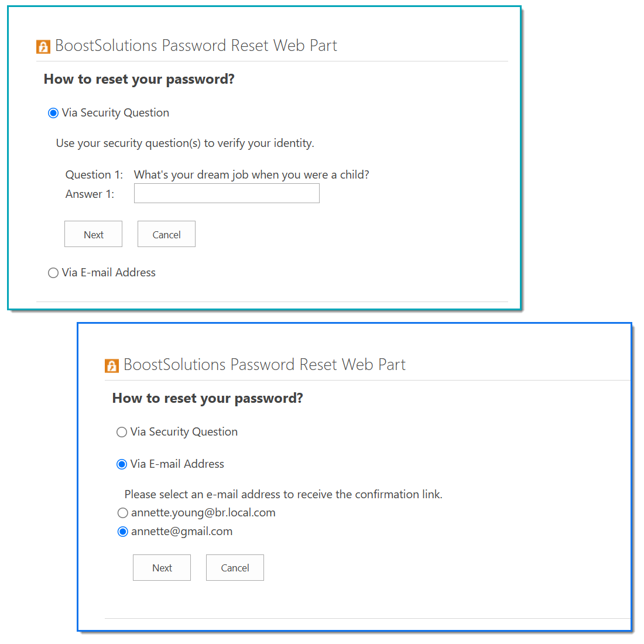The width and height of the screenshot is (644, 644).
Task: Click the dream job question text
Action: 251,175
